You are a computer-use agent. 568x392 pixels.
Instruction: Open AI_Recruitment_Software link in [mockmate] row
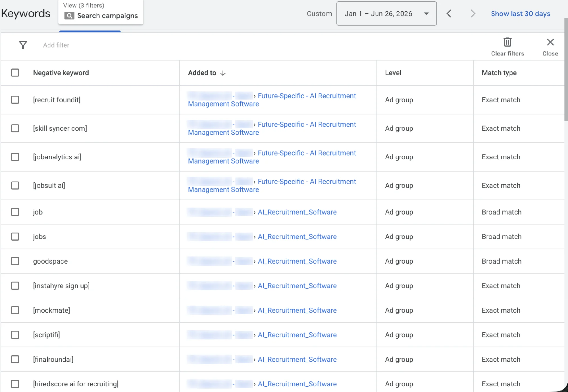297,310
